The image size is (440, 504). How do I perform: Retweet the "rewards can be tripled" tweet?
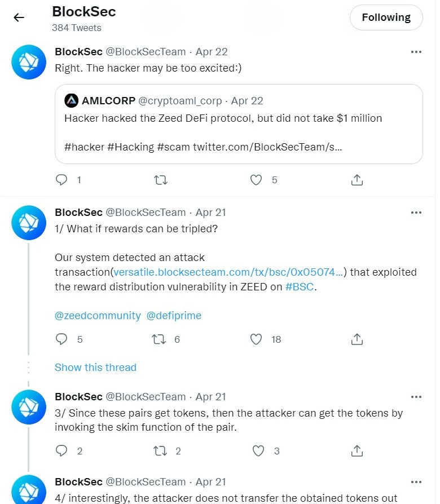(160, 339)
